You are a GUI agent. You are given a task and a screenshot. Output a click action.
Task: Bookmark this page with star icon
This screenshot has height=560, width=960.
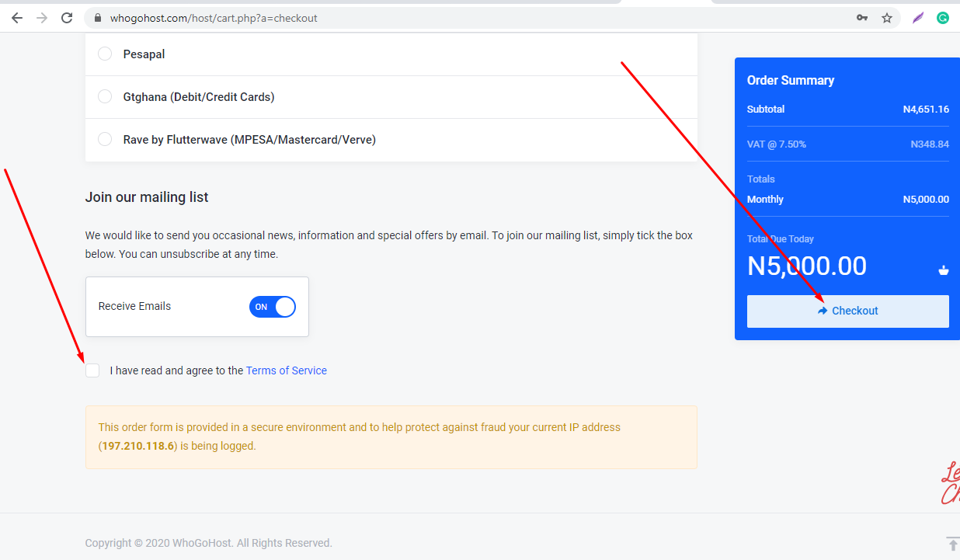click(887, 18)
